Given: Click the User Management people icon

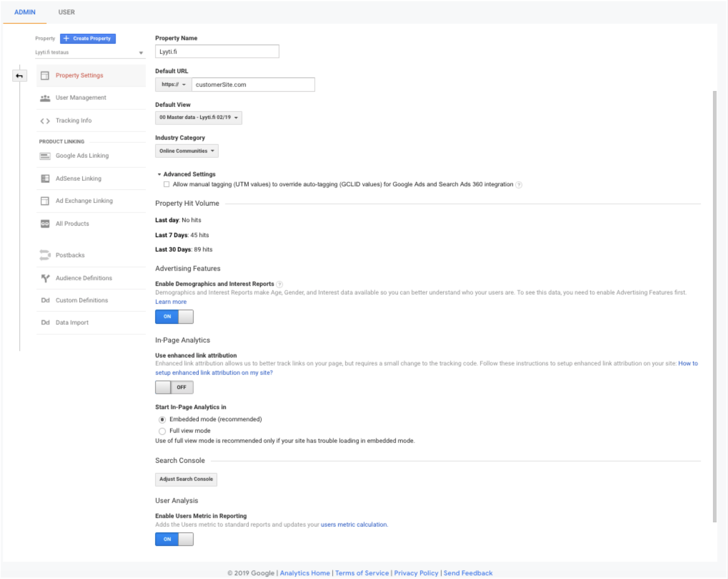Looking at the screenshot, I should pos(45,98).
